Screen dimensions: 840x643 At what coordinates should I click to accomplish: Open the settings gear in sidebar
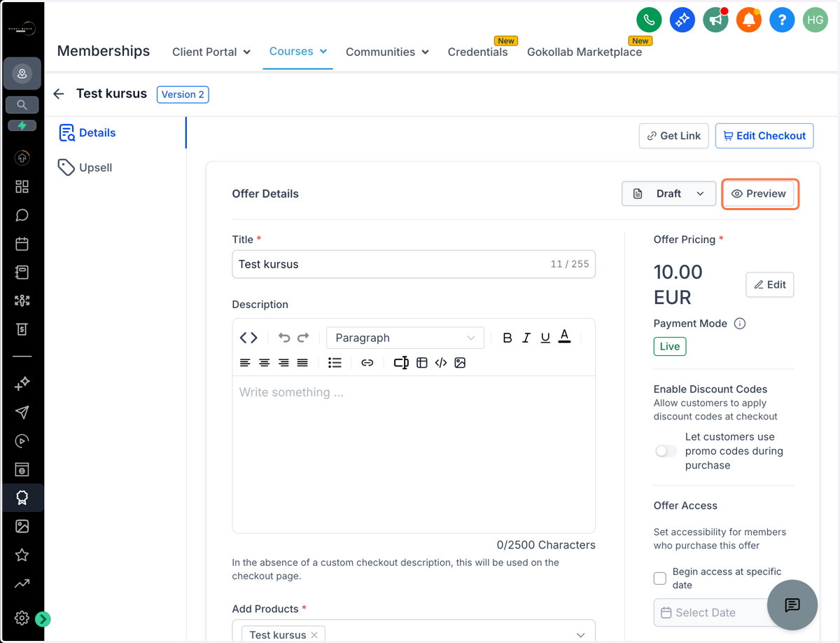click(22, 618)
